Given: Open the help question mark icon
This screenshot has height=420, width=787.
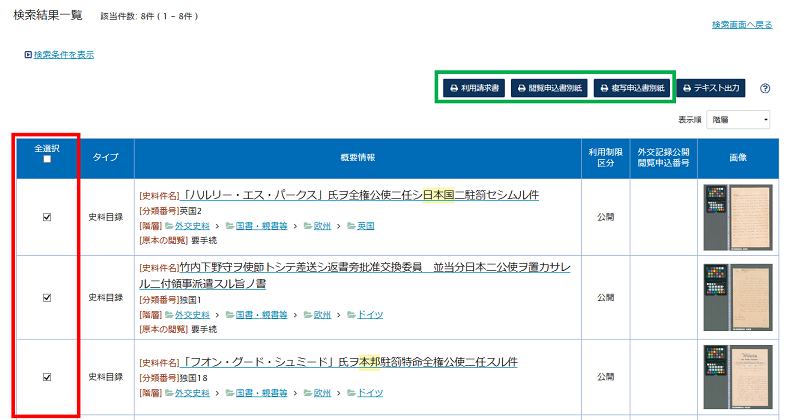Looking at the screenshot, I should pos(765,88).
